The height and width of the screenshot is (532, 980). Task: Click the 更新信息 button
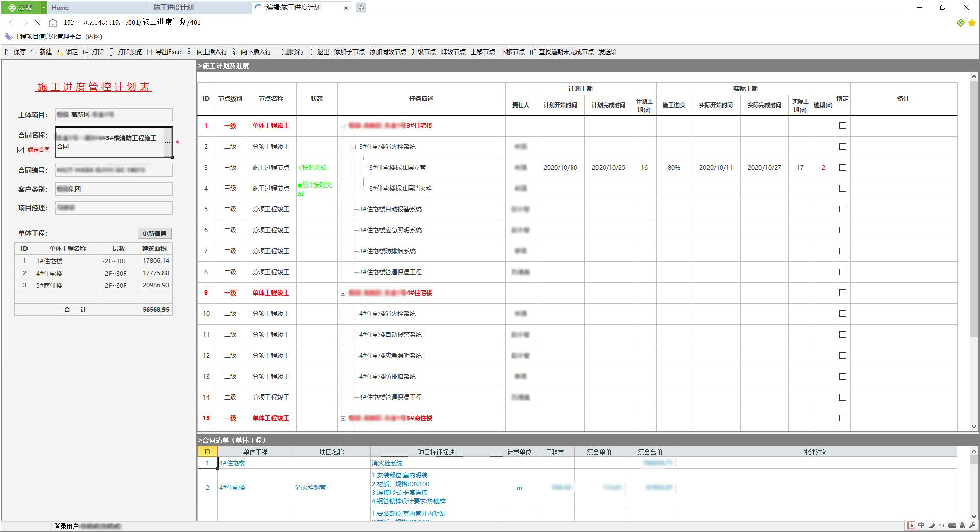[154, 233]
